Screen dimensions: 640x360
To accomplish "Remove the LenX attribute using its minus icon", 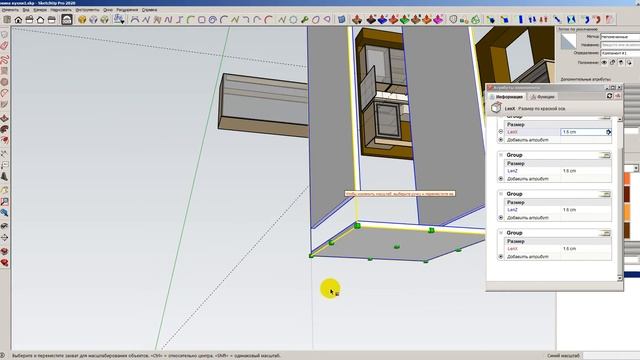I will (x=501, y=132).
